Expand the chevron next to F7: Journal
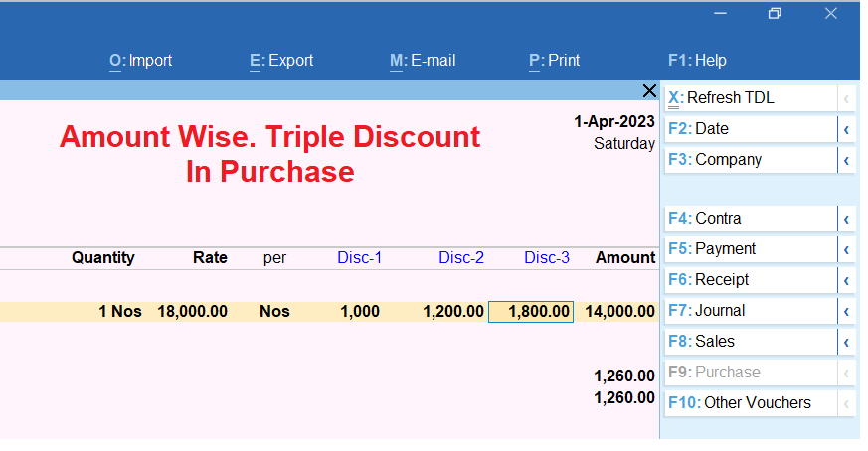 click(846, 312)
